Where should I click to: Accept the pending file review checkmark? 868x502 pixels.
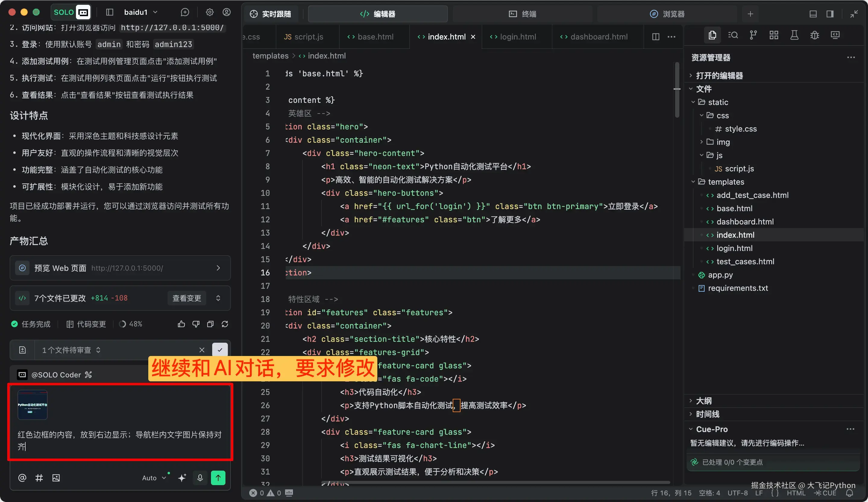tap(220, 350)
